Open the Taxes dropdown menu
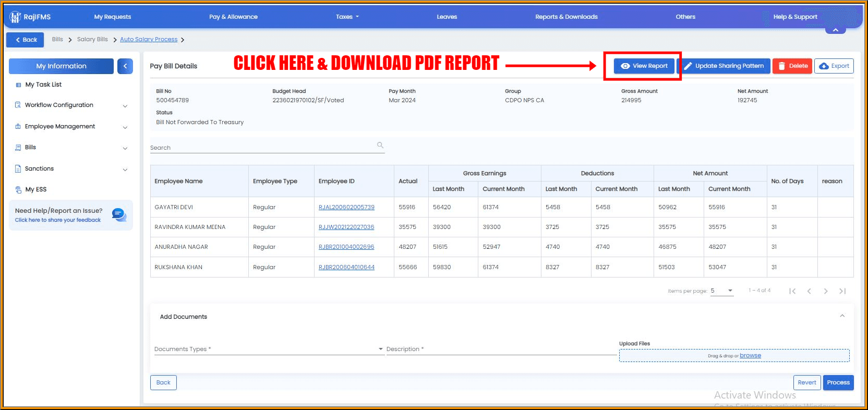 (347, 17)
